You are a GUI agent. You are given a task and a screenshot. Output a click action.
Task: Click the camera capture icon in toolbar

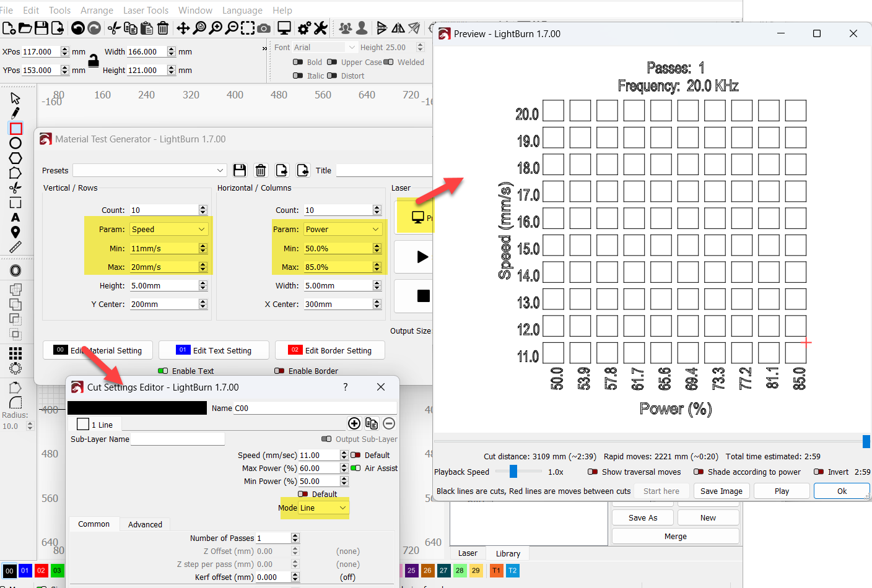point(264,28)
